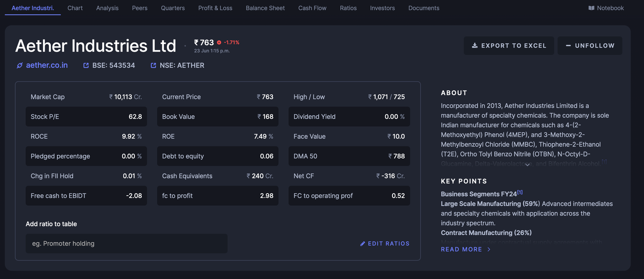Click the Unfollow button
This screenshot has height=279, width=644.
[x=590, y=45]
